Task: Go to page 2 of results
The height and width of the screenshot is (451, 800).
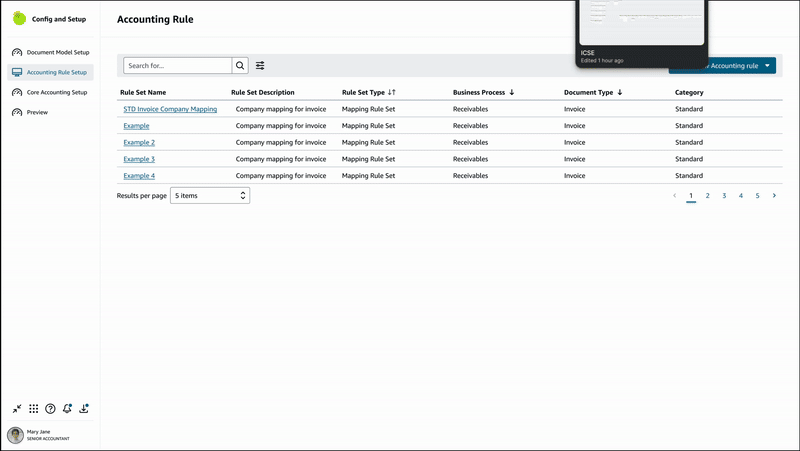Action: pyautogui.click(x=708, y=195)
